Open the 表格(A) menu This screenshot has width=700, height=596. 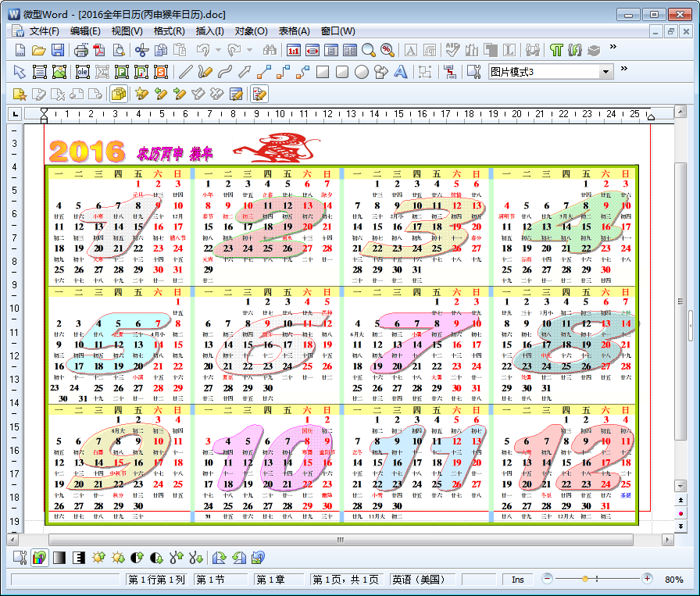294,31
